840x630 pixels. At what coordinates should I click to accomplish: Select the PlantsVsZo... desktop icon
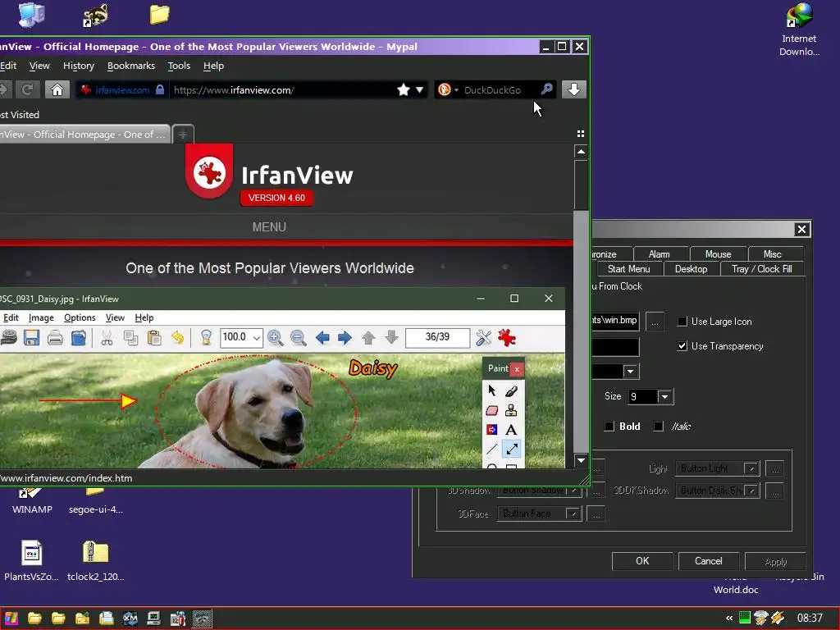pos(32,560)
